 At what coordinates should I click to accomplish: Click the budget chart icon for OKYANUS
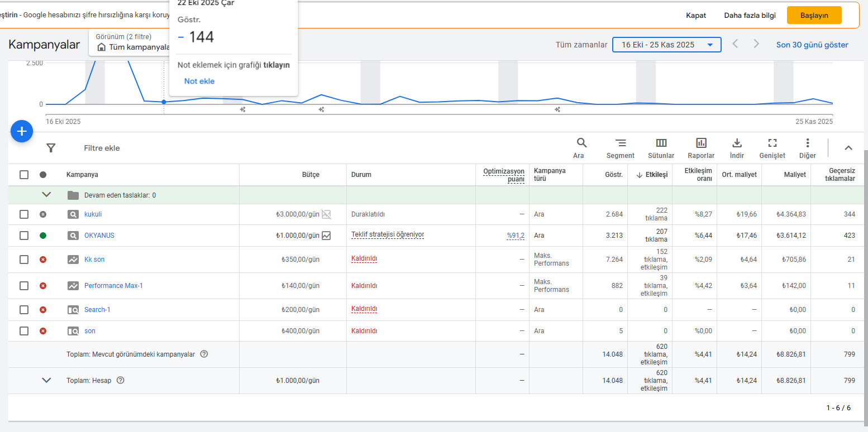(x=326, y=236)
